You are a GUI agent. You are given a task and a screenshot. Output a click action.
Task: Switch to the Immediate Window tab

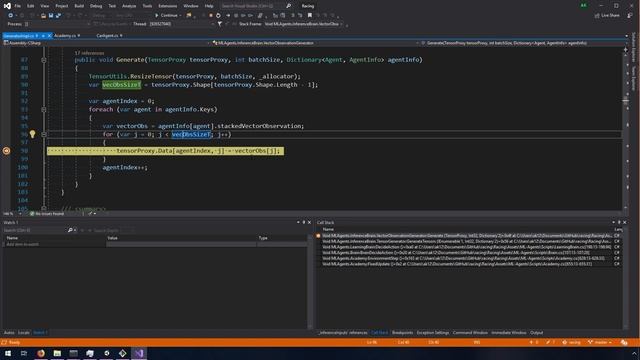click(x=509, y=333)
